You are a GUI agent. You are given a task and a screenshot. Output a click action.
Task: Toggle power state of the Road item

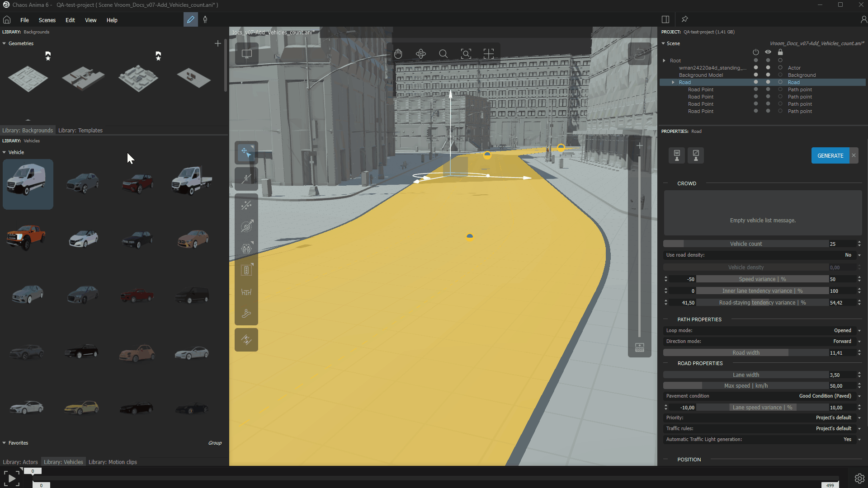(756, 82)
